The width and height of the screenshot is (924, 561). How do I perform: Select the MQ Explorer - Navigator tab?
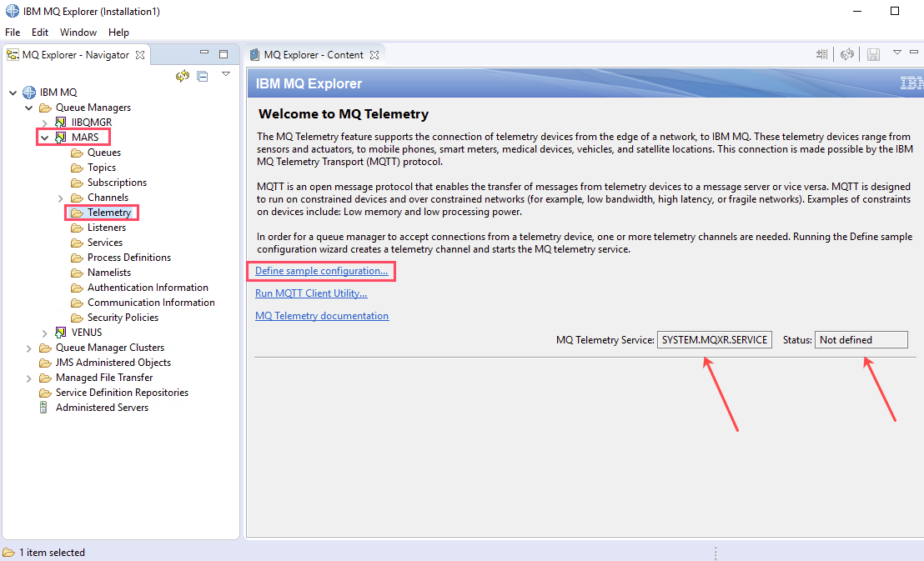click(75, 55)
